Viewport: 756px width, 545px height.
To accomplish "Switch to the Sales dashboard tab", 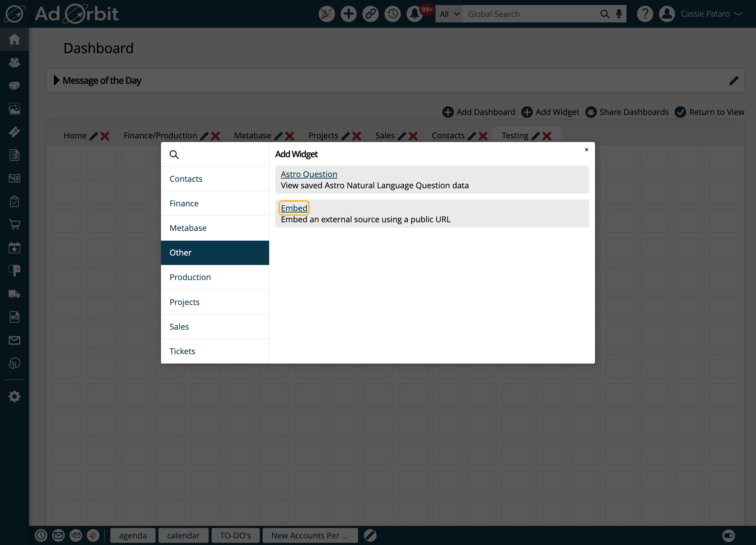I will (x=385, y=136).
